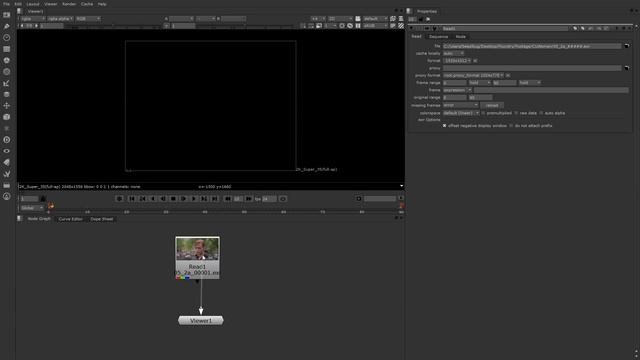Open the File menu
Viewport: 640px width, 360px height.
[x=7, y=4]
